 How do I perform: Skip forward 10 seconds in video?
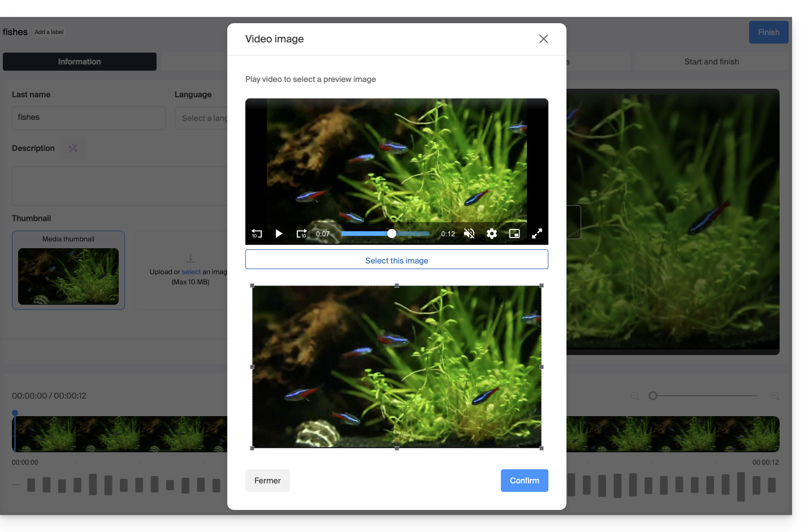click(302, 233)
